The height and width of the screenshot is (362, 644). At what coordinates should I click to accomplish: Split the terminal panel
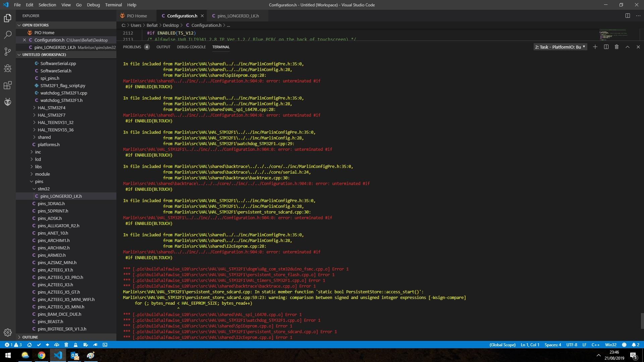pos(606,47)
